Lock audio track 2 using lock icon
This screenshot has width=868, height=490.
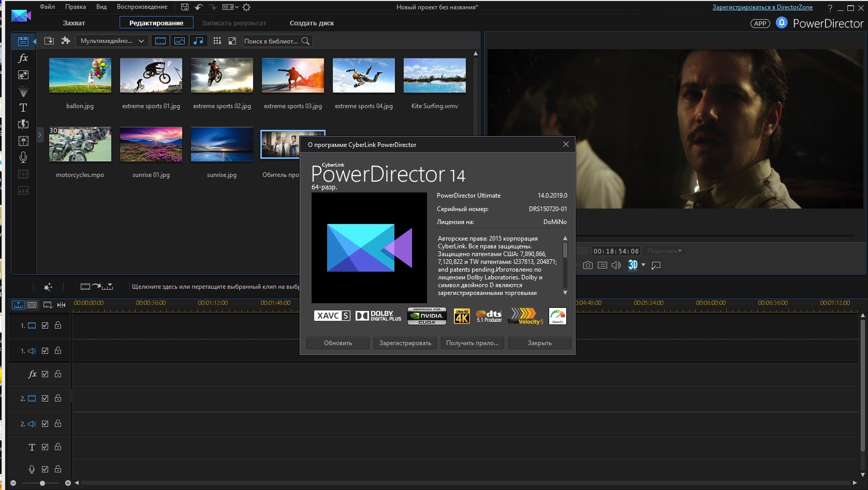point(58,424)
